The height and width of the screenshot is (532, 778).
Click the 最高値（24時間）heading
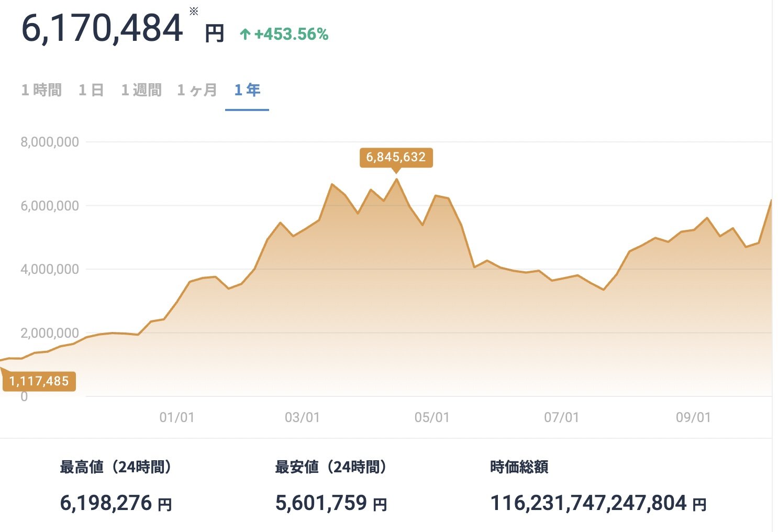click(117, 467)
